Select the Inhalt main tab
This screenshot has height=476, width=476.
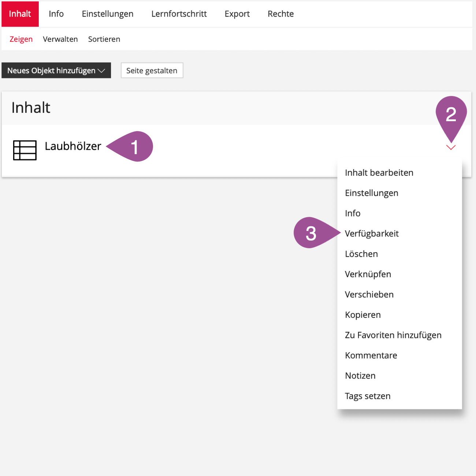pyautogui.click(x=20, y=14)
